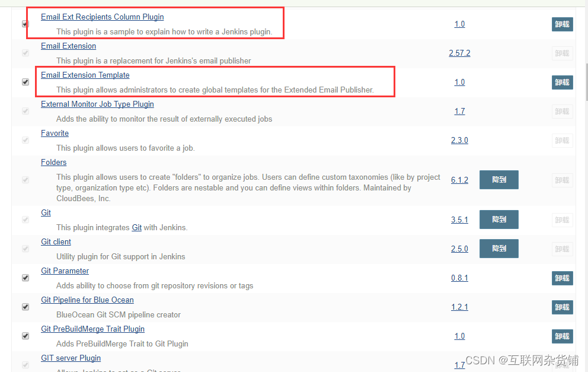Toggle Git PreBuildMerge Trait Plugin checkbox
The image size is (588, 372).
tap(25, 336)
